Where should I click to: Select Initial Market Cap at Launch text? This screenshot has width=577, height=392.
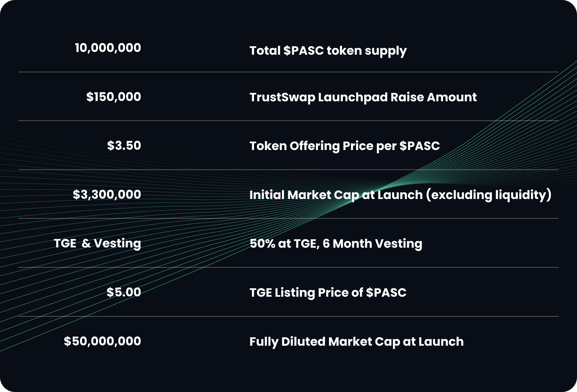pos(336,195)
